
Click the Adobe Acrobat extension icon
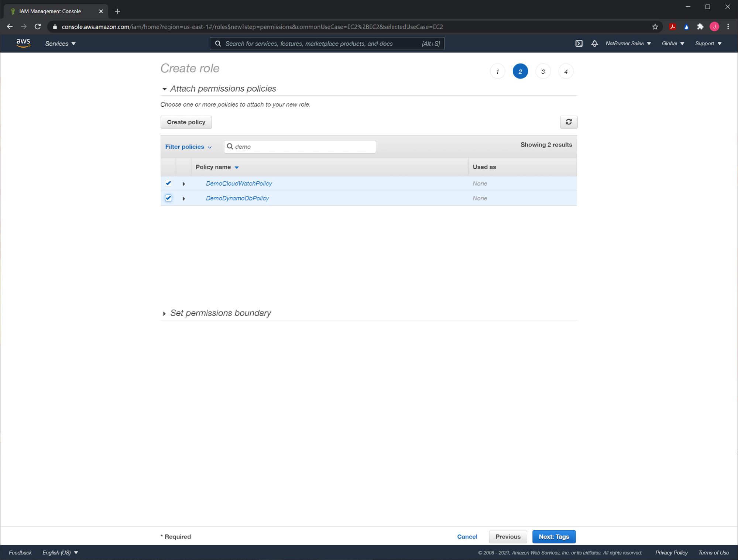(672, 27)
